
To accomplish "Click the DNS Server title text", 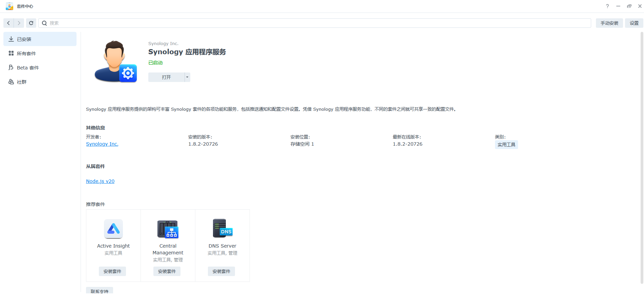I will (x=222, y=246).
